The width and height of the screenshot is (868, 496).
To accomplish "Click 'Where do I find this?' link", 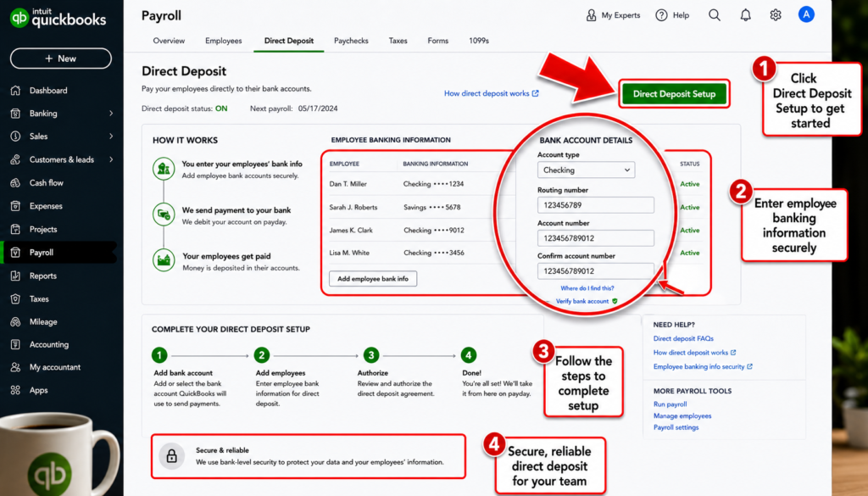I will pyautogui.click(x=587, y=288).
